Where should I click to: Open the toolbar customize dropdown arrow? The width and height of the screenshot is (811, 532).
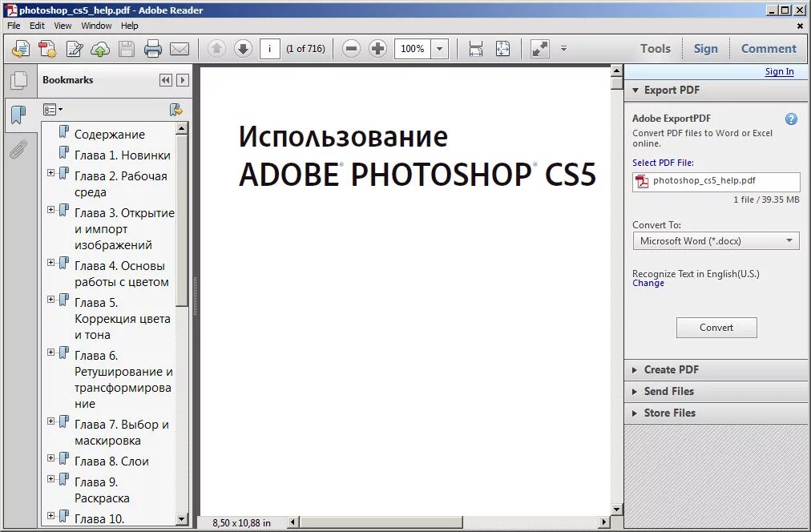pos(563,49)
